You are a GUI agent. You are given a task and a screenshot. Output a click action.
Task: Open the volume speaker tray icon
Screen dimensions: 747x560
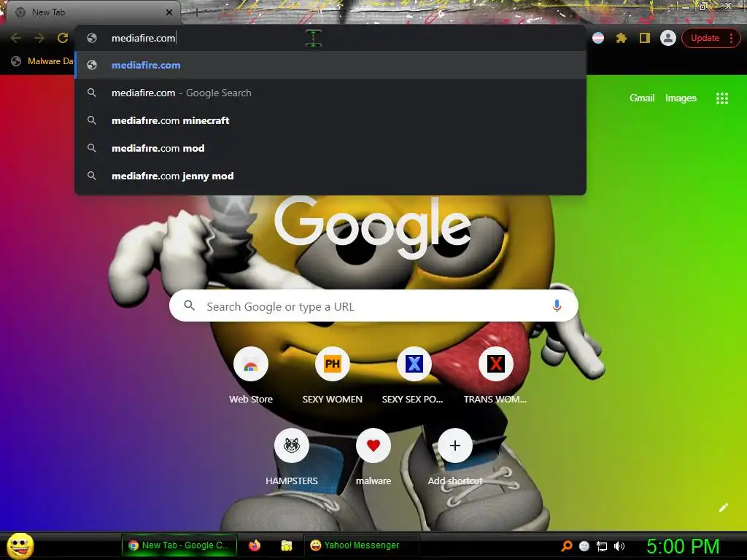[x=619, y=546]
